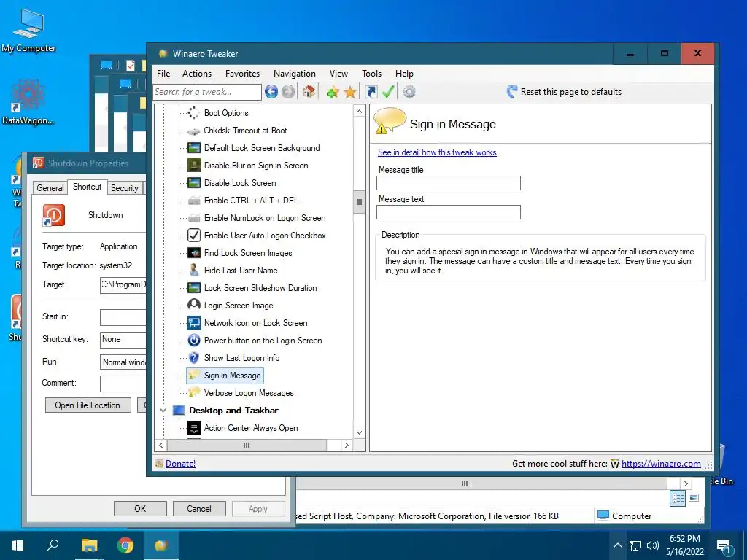Open the File menu
This screenshot has height=560, width=747.
[163, 74]
